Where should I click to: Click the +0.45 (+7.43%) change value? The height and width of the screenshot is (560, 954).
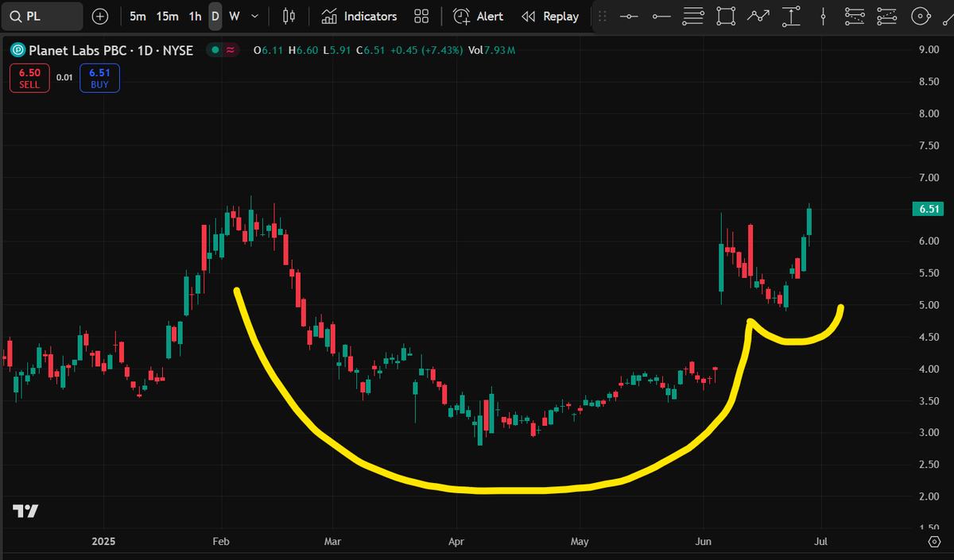pos(426,50)
